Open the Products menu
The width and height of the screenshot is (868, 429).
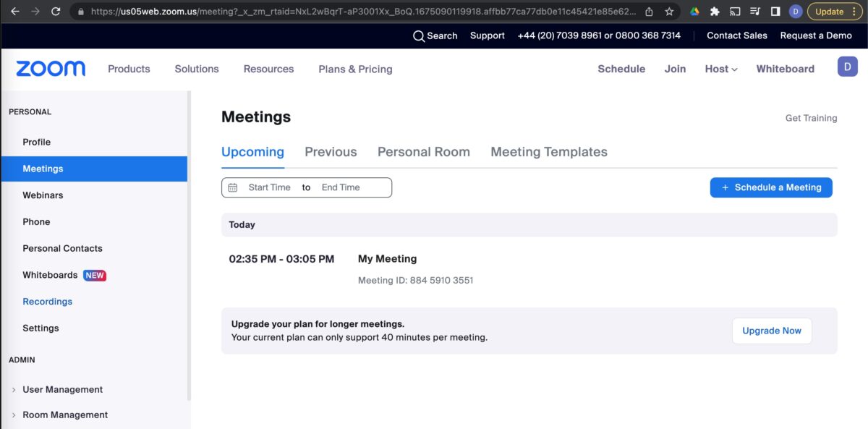129,69
